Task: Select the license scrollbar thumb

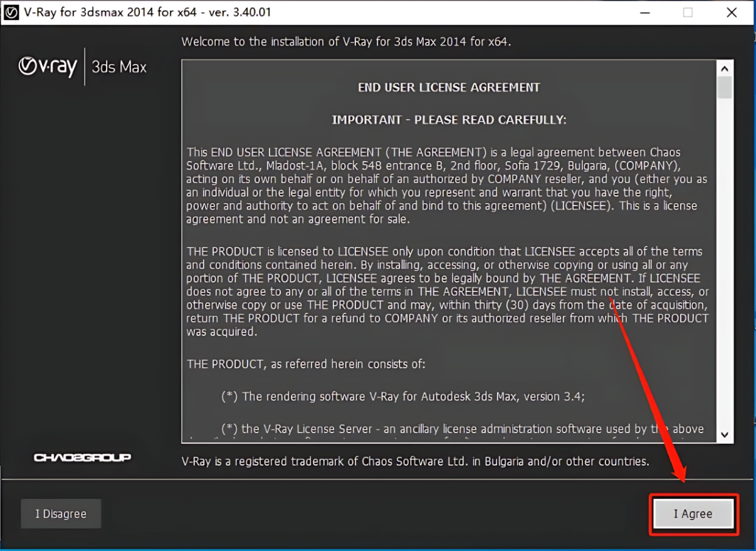Action: (x=725, y=88)
